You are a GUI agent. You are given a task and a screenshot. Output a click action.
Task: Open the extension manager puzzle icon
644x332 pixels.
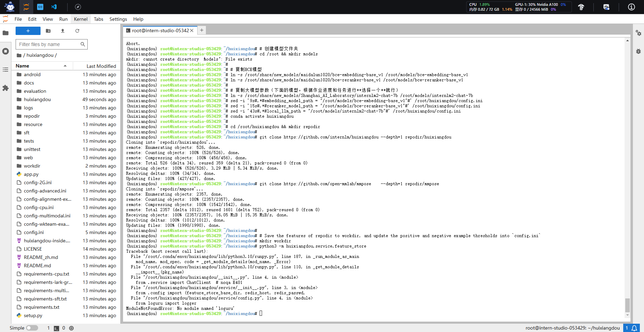pos(6,88)
